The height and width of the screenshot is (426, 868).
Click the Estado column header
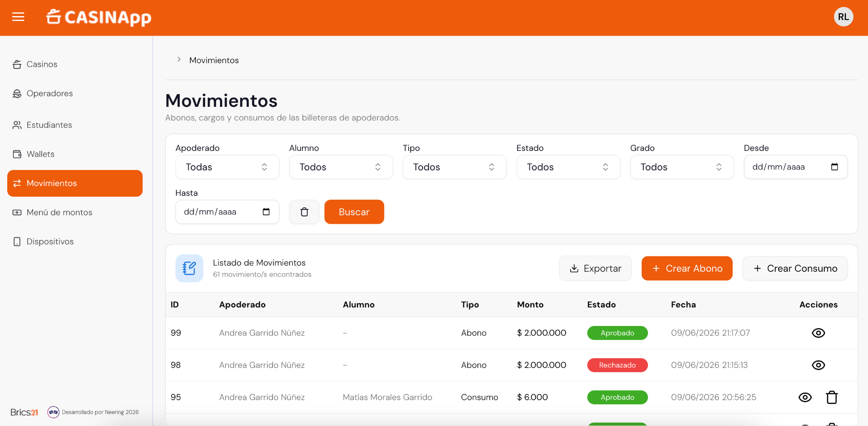(x=601, y=305)
